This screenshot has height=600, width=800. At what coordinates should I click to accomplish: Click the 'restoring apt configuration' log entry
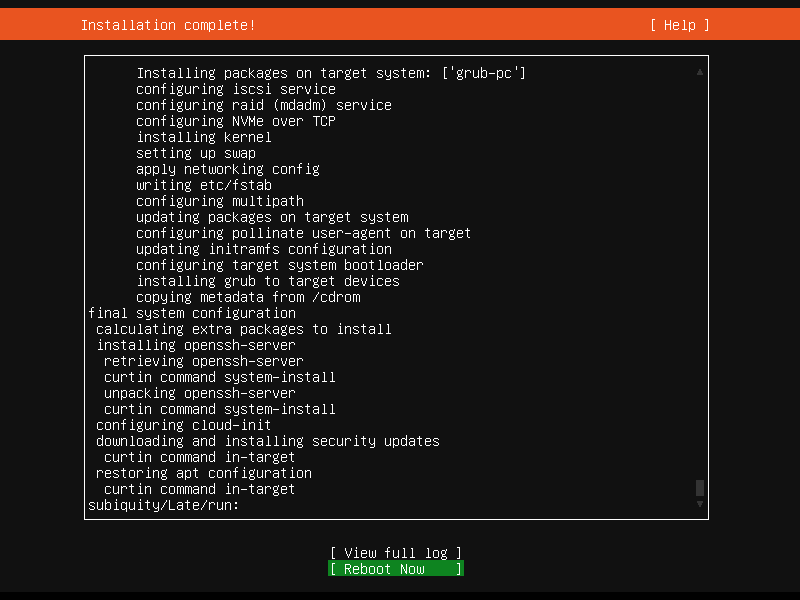point(204,473)
